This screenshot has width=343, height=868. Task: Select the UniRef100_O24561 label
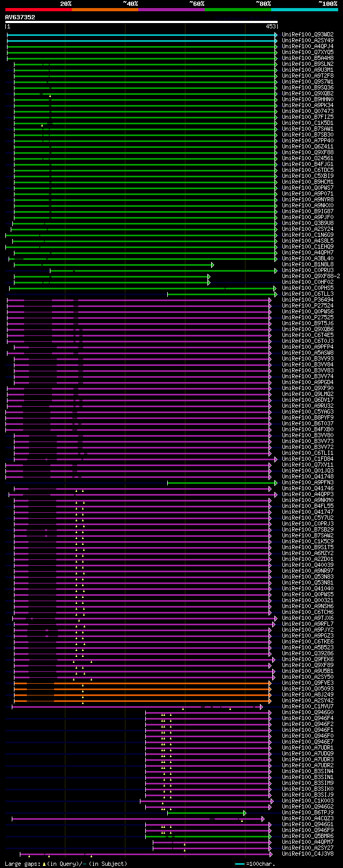tap(308, 159)
